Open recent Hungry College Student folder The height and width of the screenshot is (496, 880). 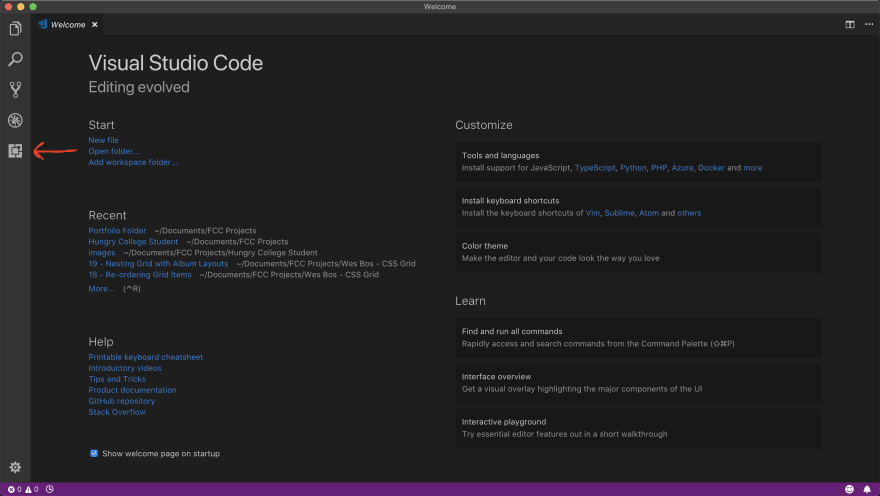pyautogui.click(x=133, y=242)
